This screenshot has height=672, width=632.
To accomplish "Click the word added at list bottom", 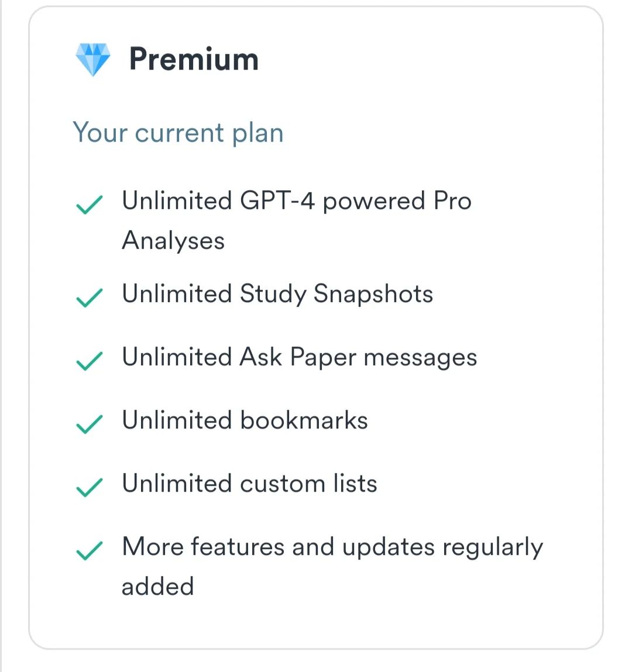I will click(x=157, y=587).
